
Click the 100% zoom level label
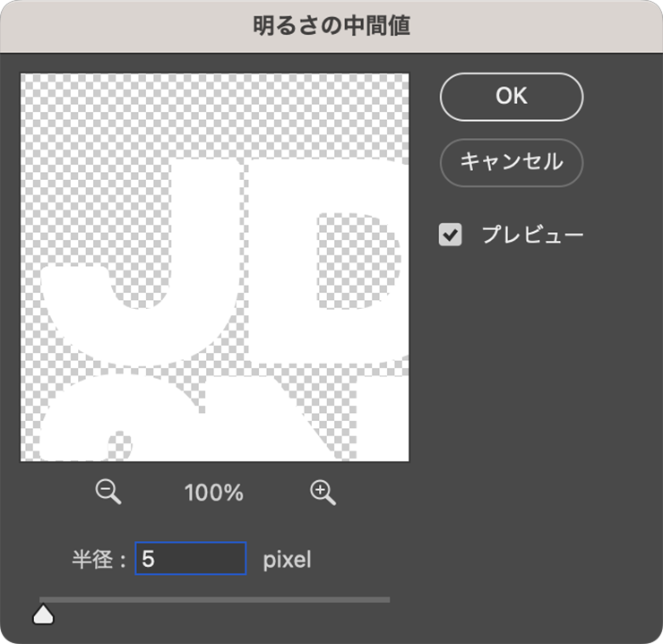[x=214, y=493]
